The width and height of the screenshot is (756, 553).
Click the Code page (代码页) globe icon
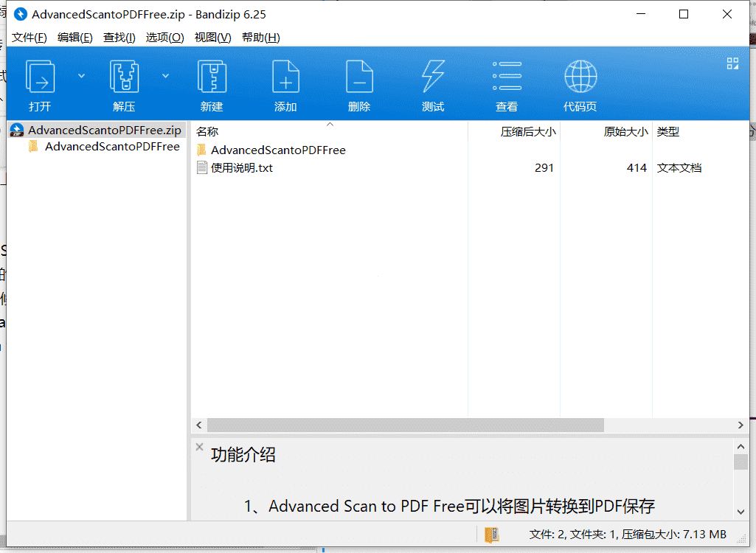tap(580, 77)
